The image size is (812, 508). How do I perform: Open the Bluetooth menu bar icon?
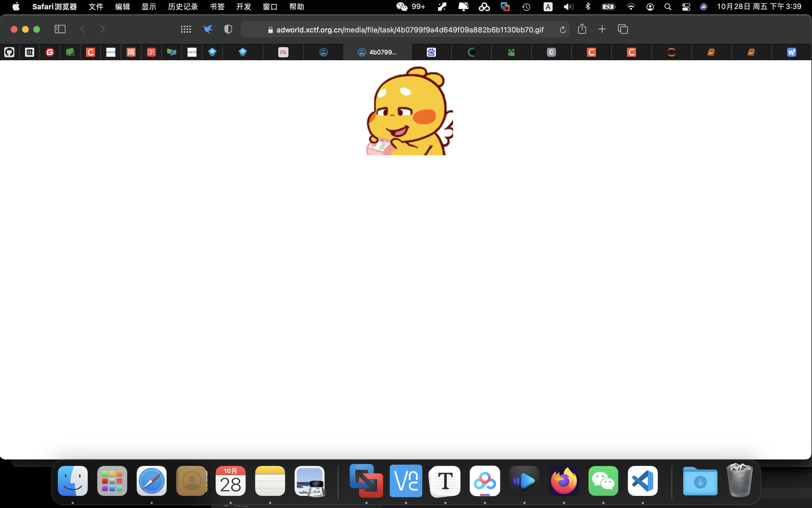point(588,7)
